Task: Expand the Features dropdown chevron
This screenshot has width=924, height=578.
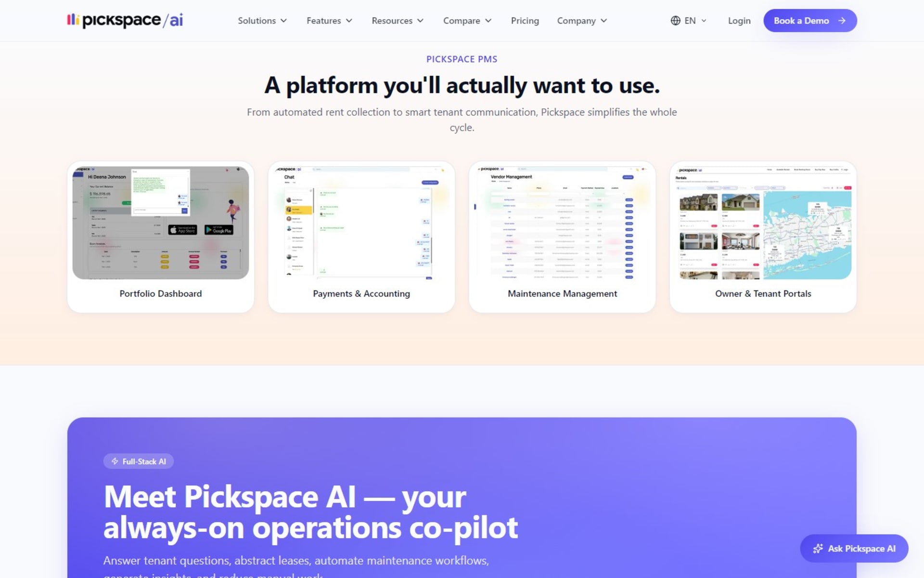Action: 349,21
